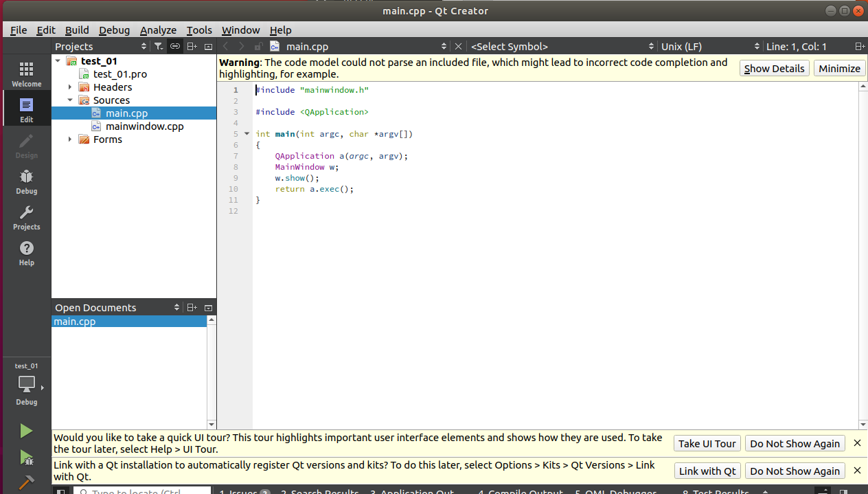Open test_01 kit selector monitor icon
Image resolution: width=868 pixels, height=494 pixels.
click(x=26, y=383)
